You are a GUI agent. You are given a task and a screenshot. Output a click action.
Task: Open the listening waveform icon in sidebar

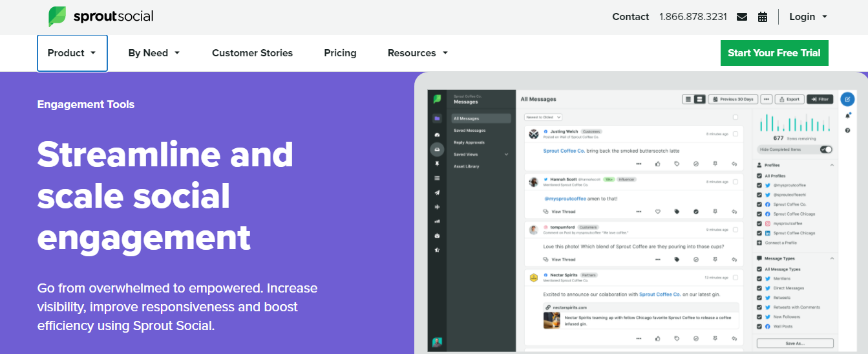tap(438, 206)
